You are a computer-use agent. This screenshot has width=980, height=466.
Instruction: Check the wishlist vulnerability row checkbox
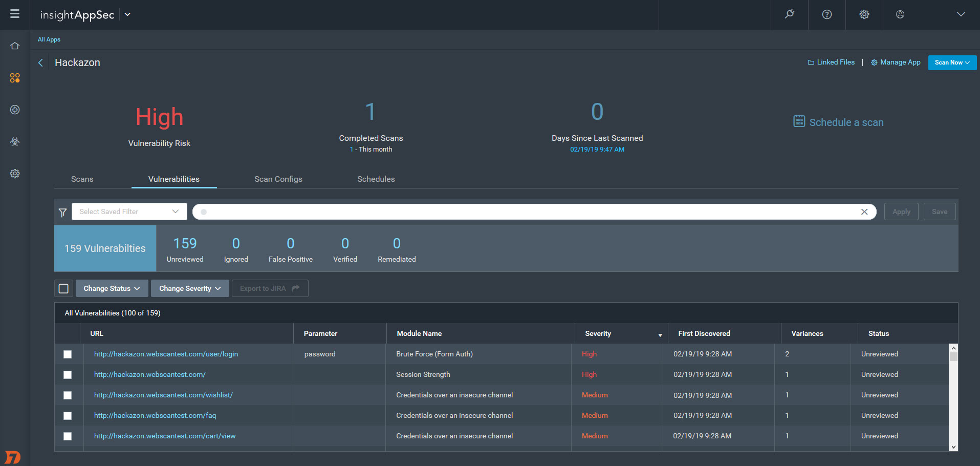(68, 395)
